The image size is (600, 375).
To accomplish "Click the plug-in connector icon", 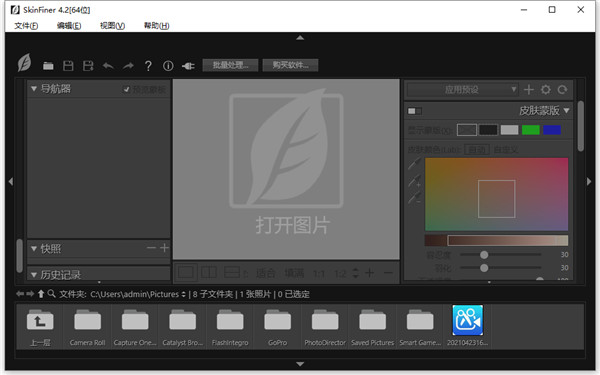I will pyautogui.click(x=188, y=66).
